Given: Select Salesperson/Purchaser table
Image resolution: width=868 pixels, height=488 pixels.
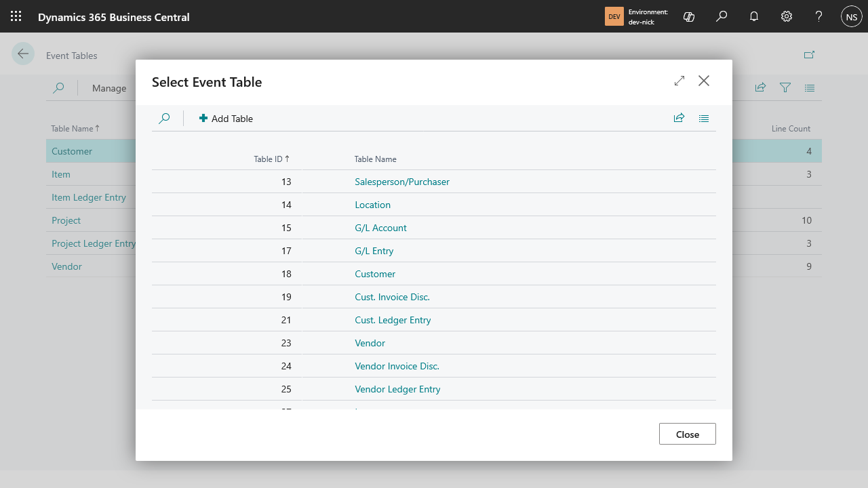Looking at the screenshot, I should coord(402,182).
